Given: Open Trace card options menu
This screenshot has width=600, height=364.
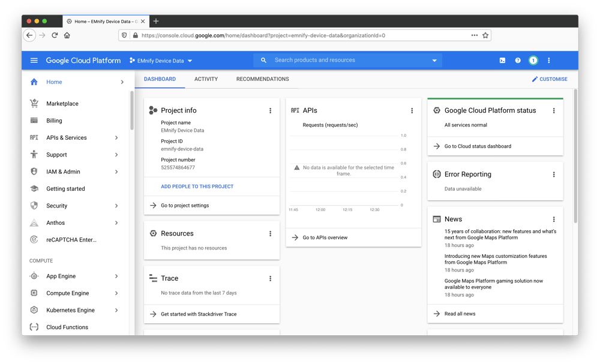Looking at the screenshot, I should coord(270,278).
